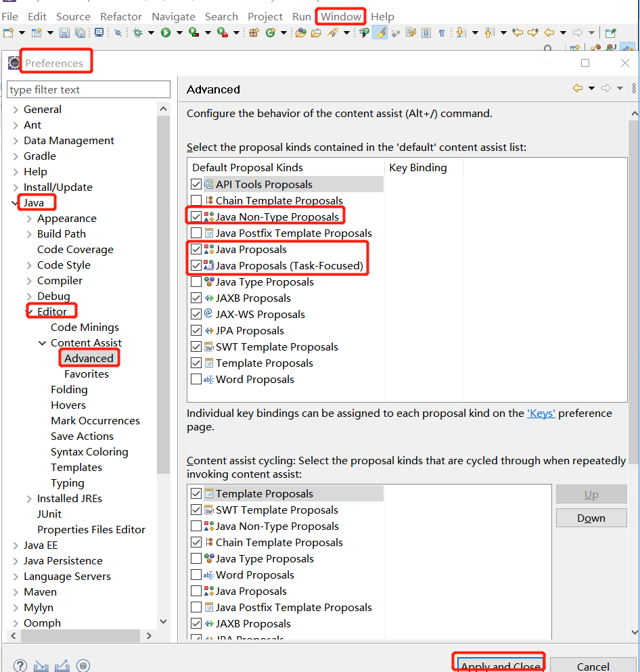Expand the General preferences node

[x=16, y=110]
